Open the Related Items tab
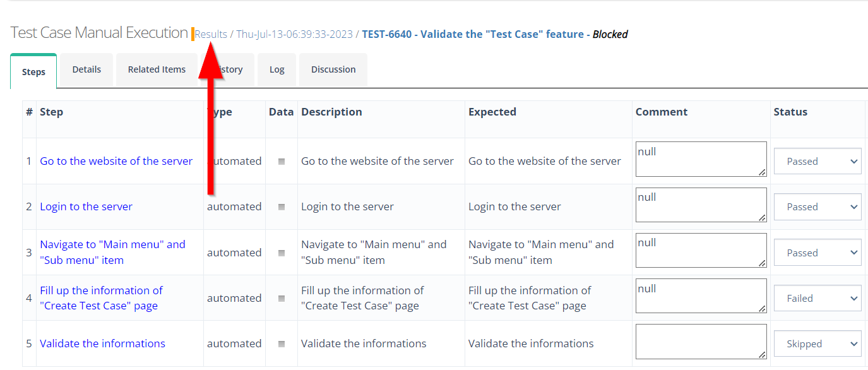 [157, 69]
